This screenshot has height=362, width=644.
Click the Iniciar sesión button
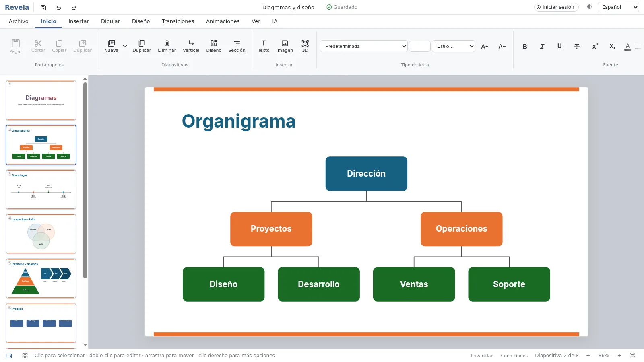tap(556, 7)
